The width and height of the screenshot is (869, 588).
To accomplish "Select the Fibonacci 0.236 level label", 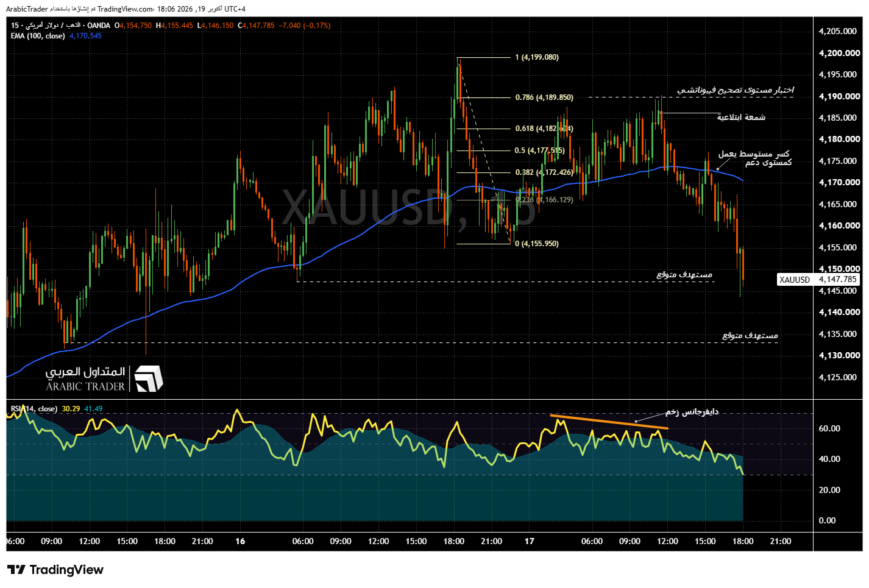I will click(x=544, y=200).
